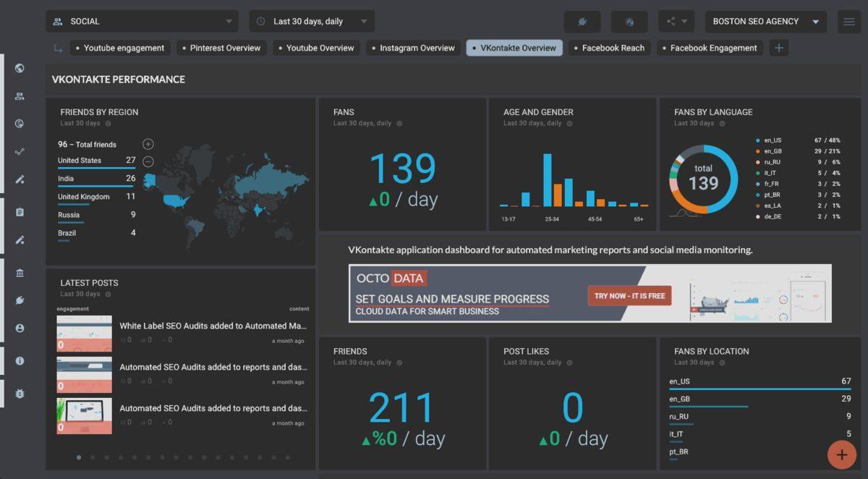Switch to the Instagram Overview tab

coord(412,48)
